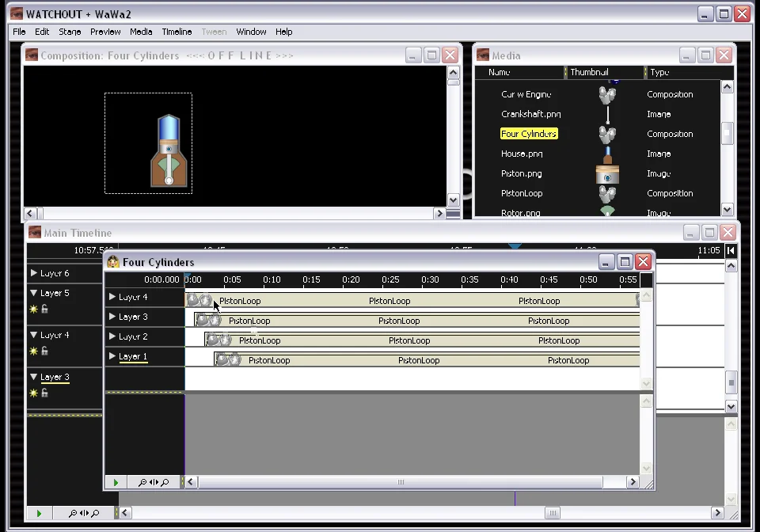Image resolution: width=760 pixels, height=532 pixels.
Task: Collapse Layer 5 in Main Timeline
Action: (x=34, y=293)
